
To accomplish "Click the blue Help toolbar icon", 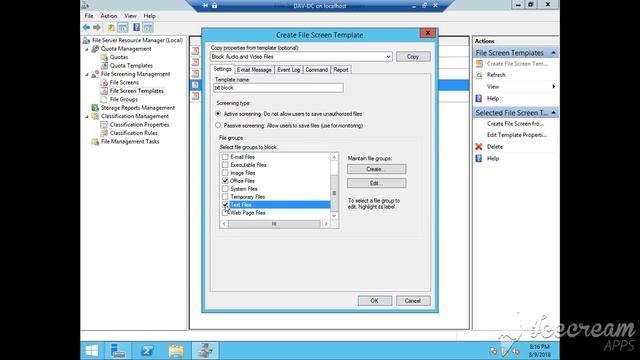I will click(136, 27).
